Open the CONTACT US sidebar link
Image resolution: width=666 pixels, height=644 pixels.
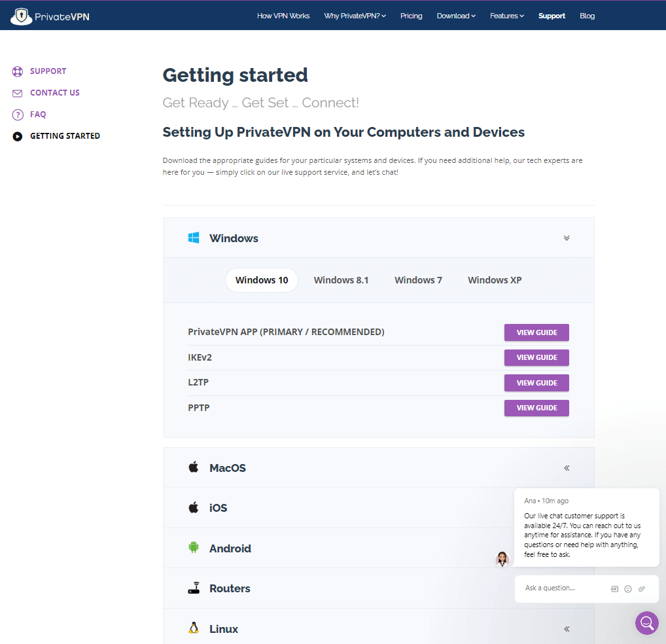[x=55, y=93]
